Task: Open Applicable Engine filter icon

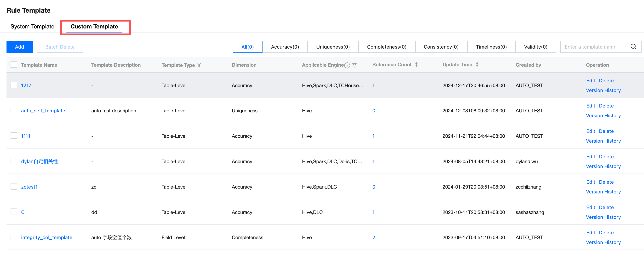Action: point(354,65)
